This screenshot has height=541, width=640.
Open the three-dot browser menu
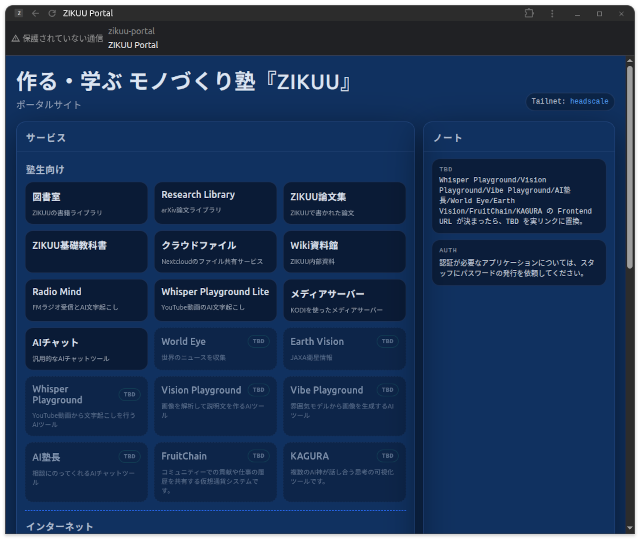point(551,13)
